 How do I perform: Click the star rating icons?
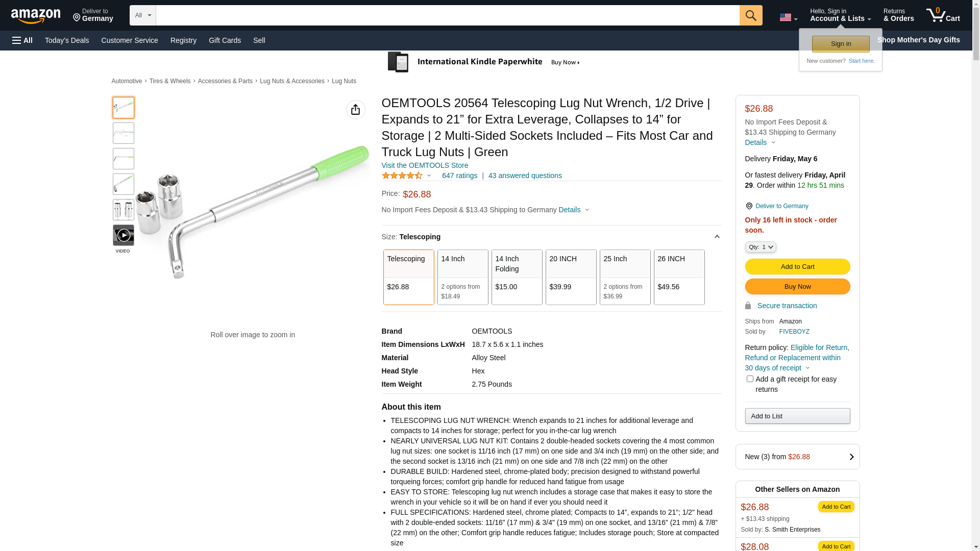(x=402, y=176)
